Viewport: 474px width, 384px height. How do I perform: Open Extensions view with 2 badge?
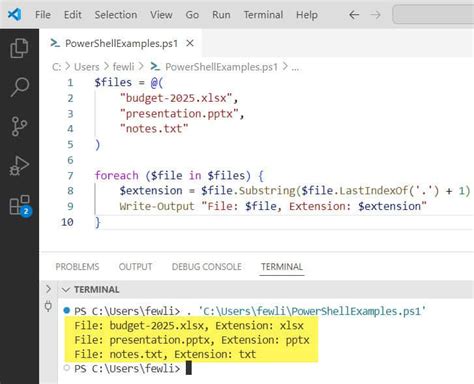click(x=20, y=206)
